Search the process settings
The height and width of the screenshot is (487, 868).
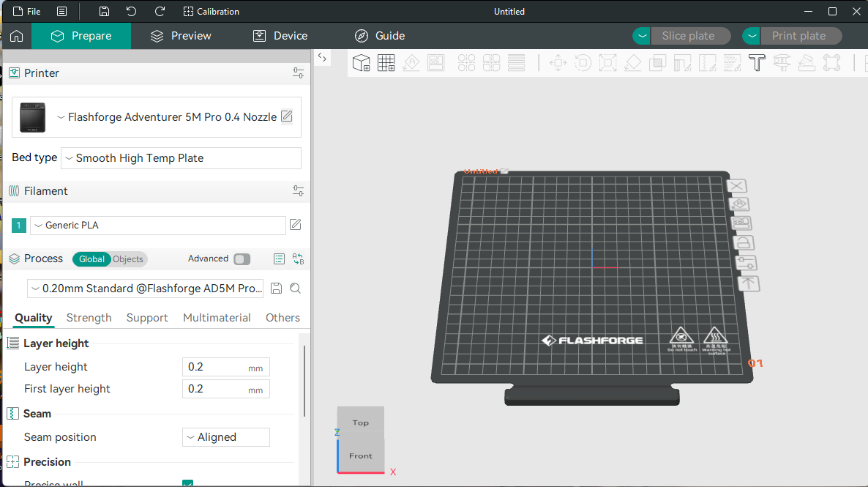[x=296, y=288]
